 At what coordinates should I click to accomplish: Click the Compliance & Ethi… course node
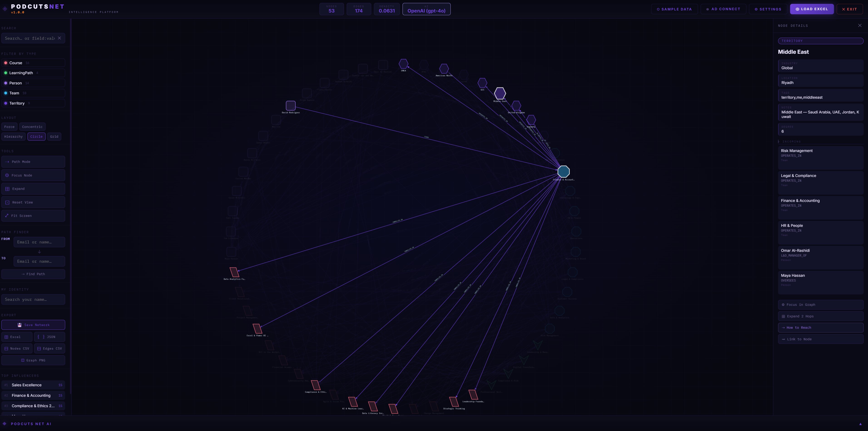click(x=315, y=385)
